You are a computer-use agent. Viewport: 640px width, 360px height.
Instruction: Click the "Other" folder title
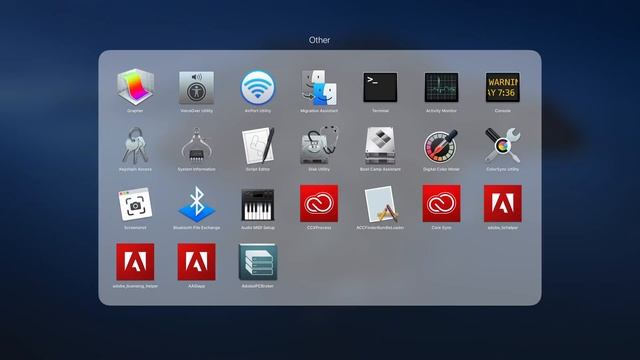pyautogui.click(x=319, y=40)
